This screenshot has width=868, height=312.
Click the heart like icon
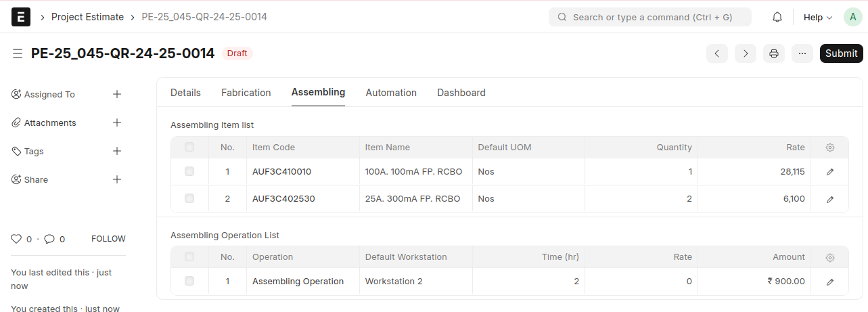16,239
